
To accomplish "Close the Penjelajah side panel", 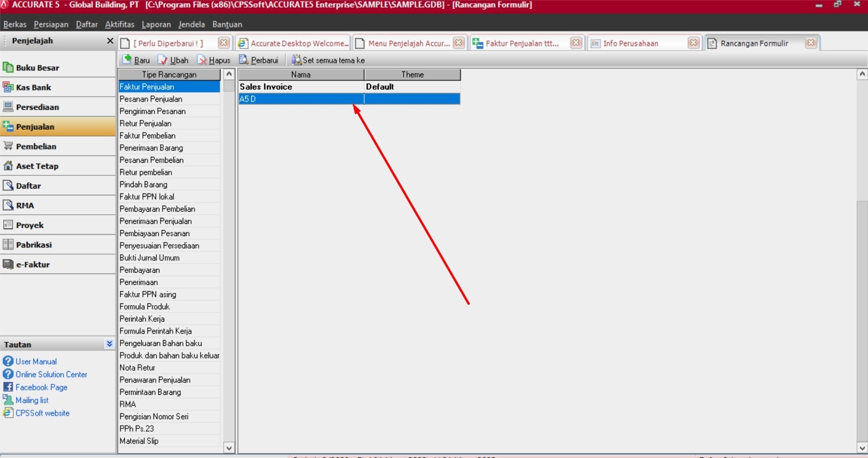I will [x=110, y=41].
